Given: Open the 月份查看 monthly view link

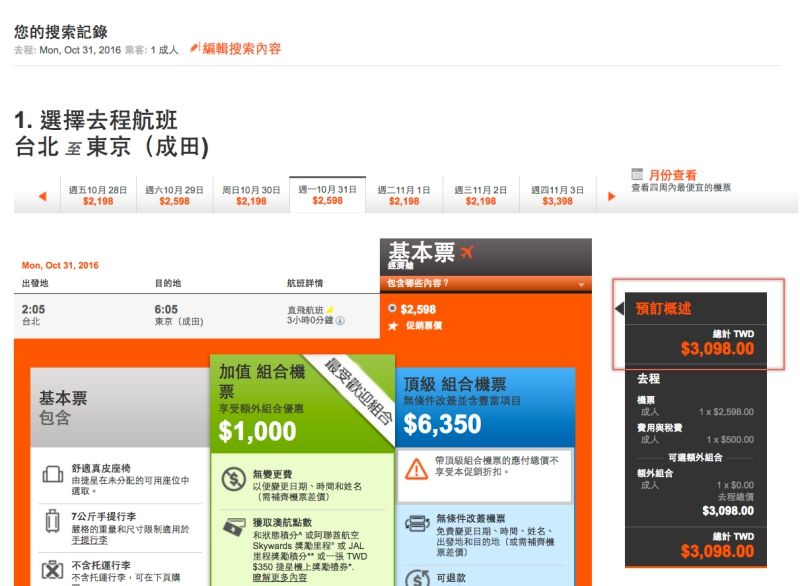Looking at the screenshot, I should pos(672,175).
